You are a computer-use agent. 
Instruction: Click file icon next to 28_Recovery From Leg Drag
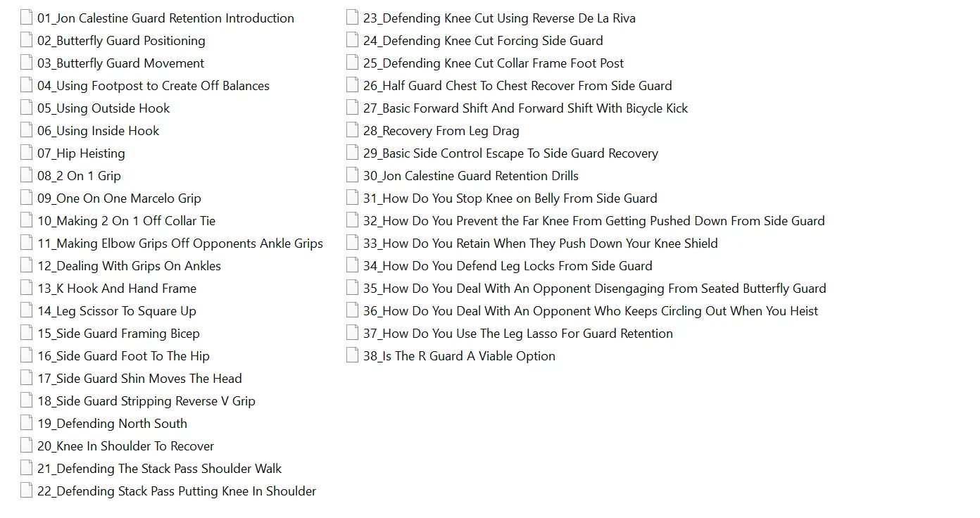pos(353,131)
